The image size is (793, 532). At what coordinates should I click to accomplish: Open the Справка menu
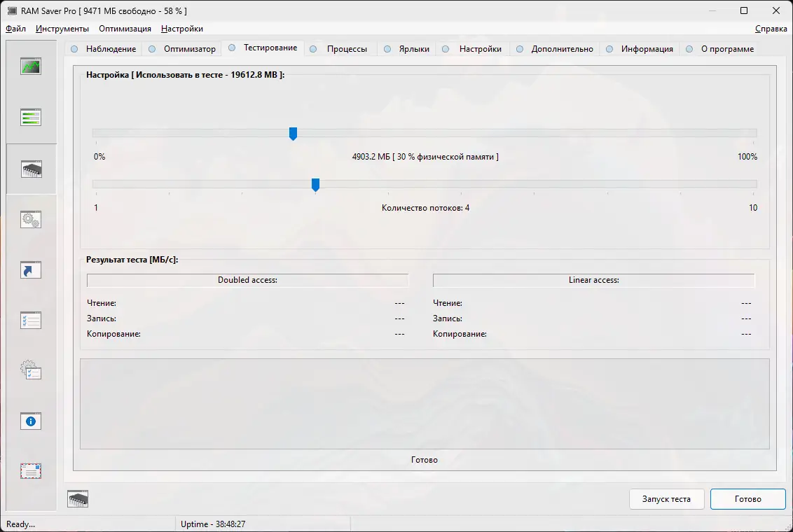click(x=771, y=29)
